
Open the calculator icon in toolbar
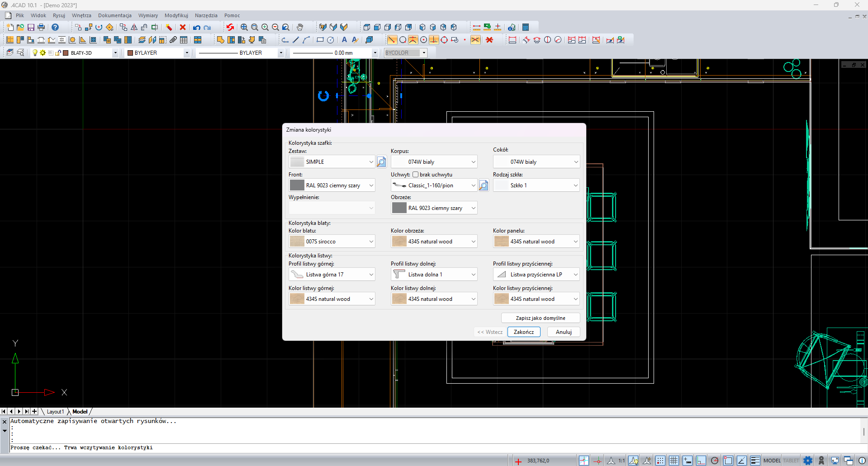(525, 28)
